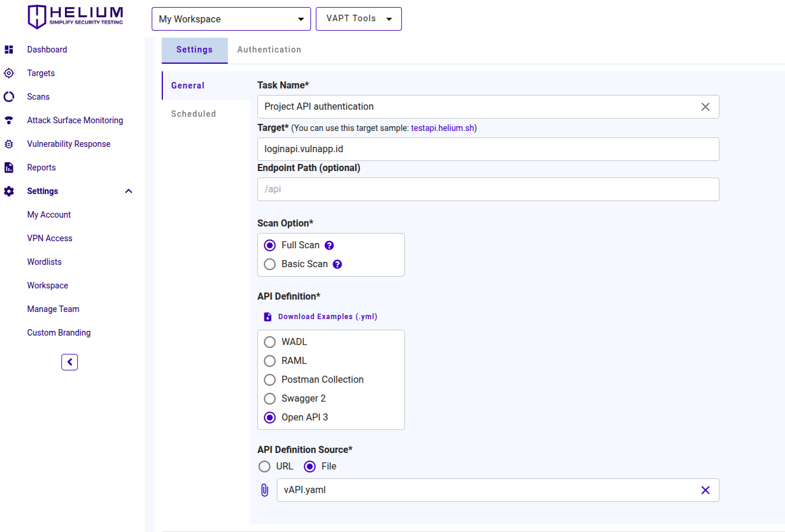Viewport: 785px width, 532px height.
Task: Click the Vulnerability Response bug icon
Action: 9,144
